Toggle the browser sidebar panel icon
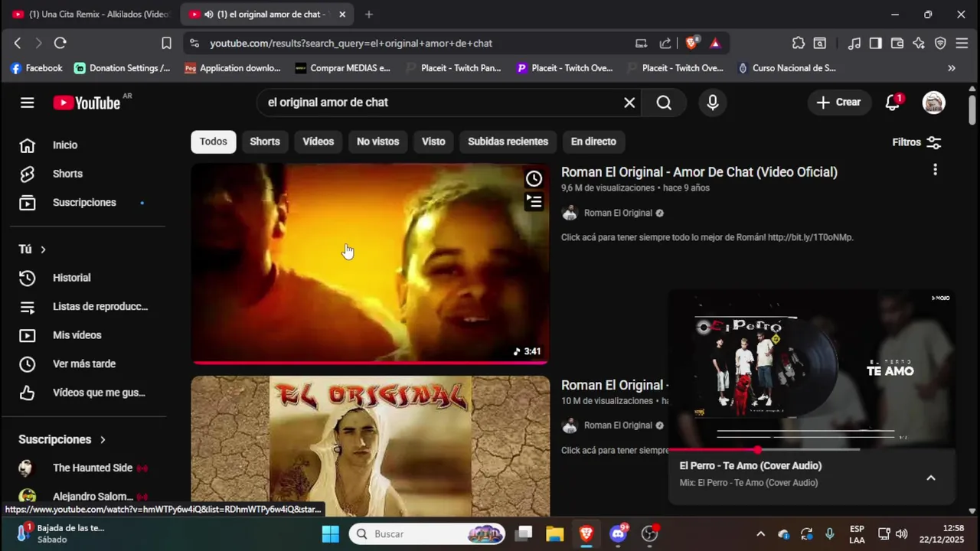Viewport: 980px width, 551px height. (875, 44)
